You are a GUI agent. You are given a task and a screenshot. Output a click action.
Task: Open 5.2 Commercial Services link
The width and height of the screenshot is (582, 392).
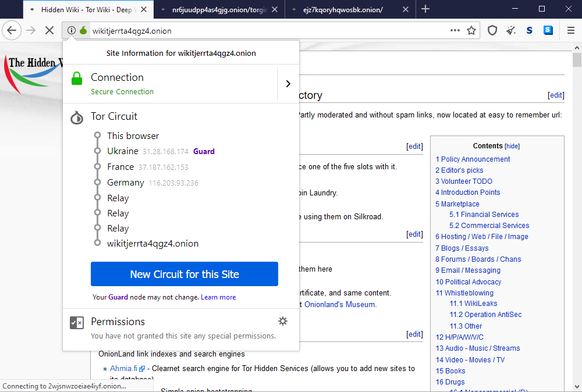click(x=489, y=226)
